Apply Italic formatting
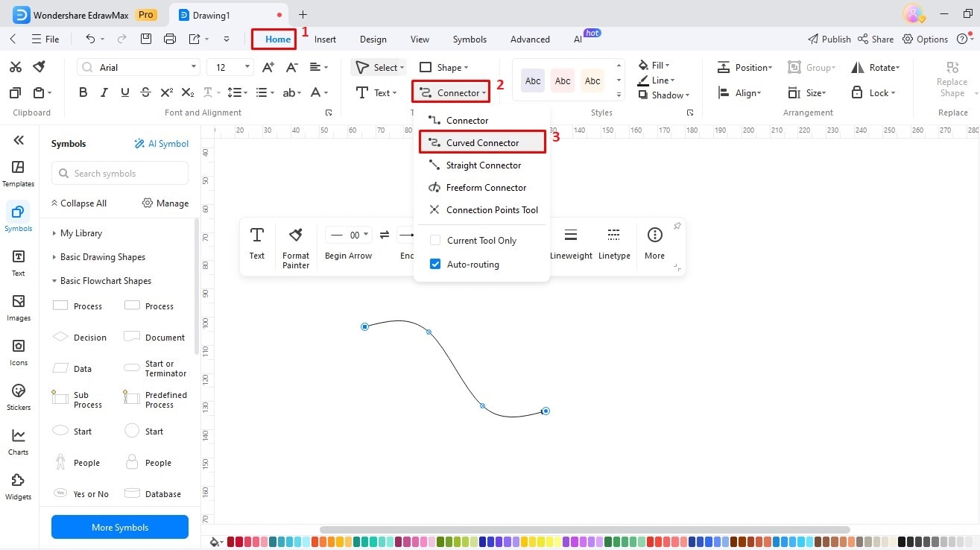 point(104,92)
